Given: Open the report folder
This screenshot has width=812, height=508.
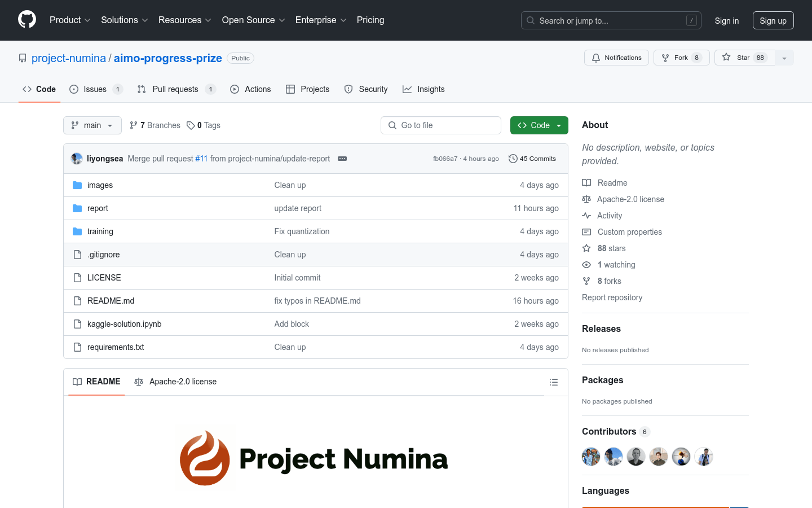Looking at the screenshot, I should [x=98, y=208].
